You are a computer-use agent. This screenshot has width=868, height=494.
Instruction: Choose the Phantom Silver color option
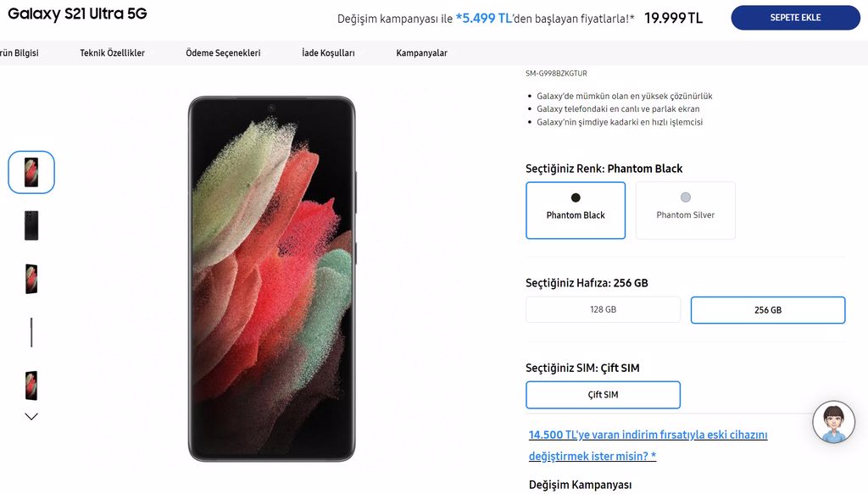[x=685, y=210]
